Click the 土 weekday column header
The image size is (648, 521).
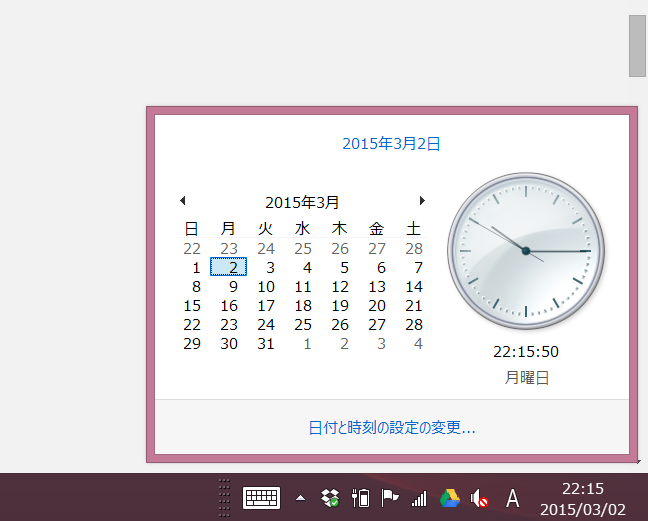coord(414,228)
